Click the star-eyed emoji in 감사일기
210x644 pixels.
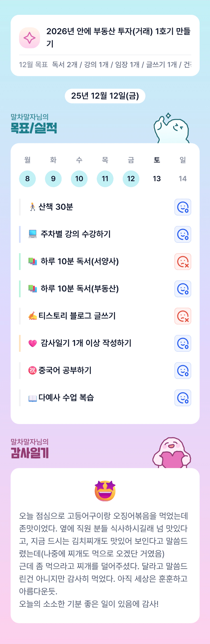click(105, 491)
